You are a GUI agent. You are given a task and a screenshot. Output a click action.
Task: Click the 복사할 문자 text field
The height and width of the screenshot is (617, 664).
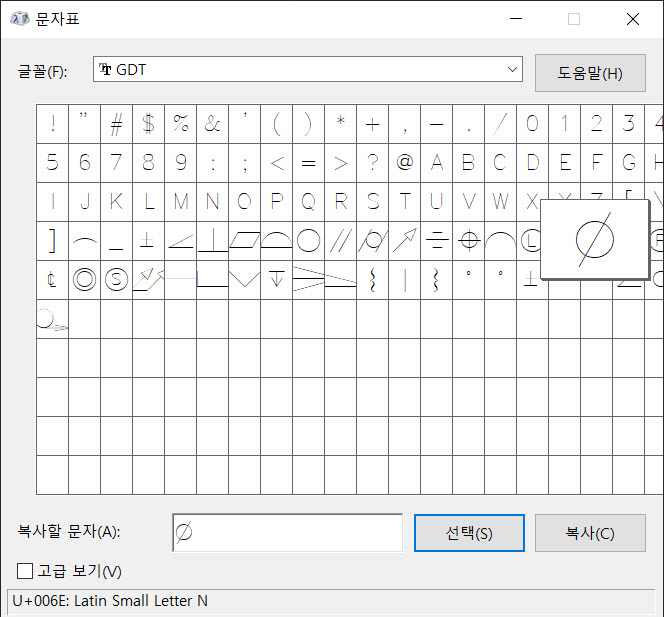click(x=288, y=533)
